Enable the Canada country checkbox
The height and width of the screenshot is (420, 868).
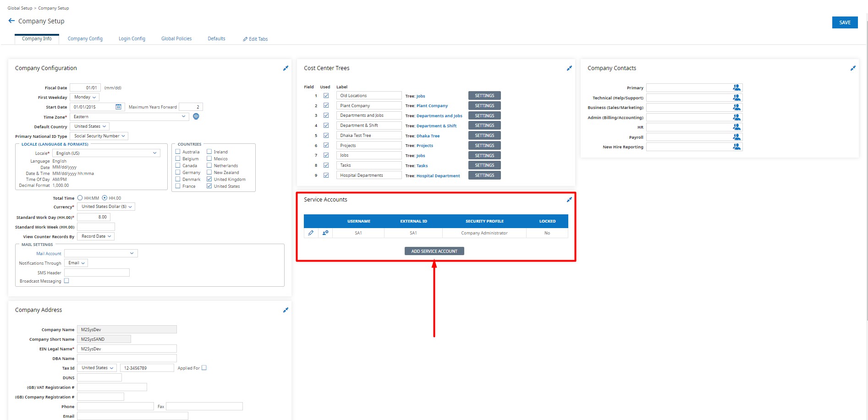point(178,165)
